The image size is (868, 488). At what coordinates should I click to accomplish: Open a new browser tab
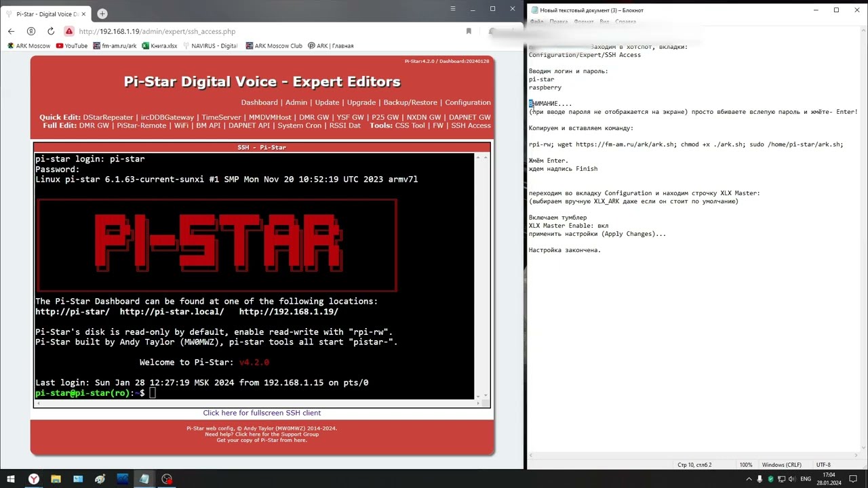click(102, 14)
